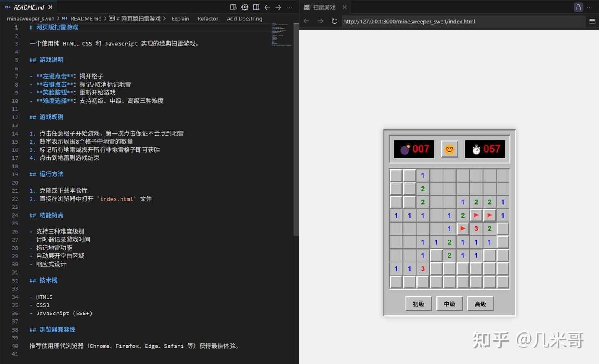The image size is (599, 364).
Task: Select 高级 difficulty level
Action: (x=480, y=304)
